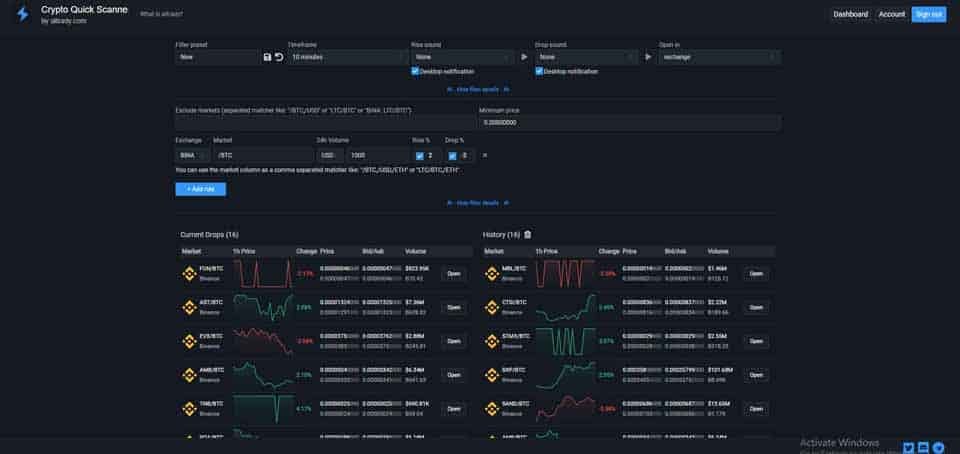Screen dimensions: 960x454
Task: Play the selected Rise sound preview
Action: [524, 57]
